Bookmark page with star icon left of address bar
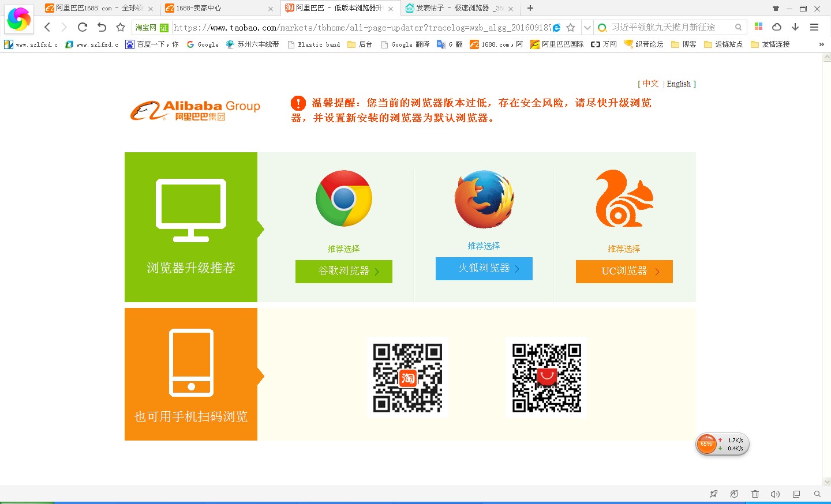The width and height of the screenshot is (831, 504). [121, 27]
